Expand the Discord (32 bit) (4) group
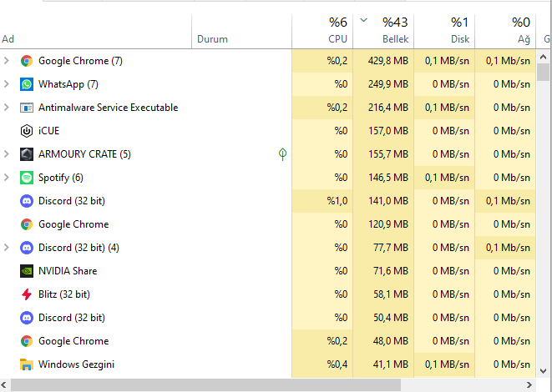The width and height of the screenshot is (552, 392). pos(7,248)
